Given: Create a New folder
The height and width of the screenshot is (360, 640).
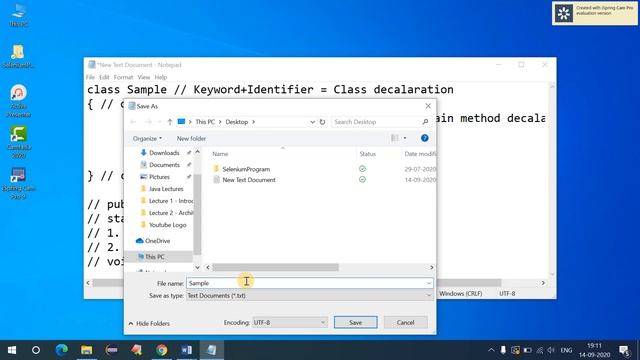Looking at the screenshot, I should [x=191, y=138].
